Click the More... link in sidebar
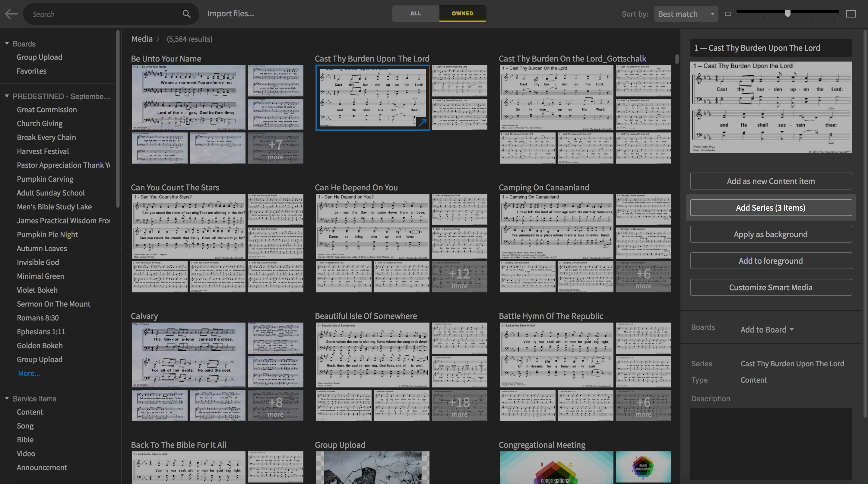 click(x=29, y=373)
